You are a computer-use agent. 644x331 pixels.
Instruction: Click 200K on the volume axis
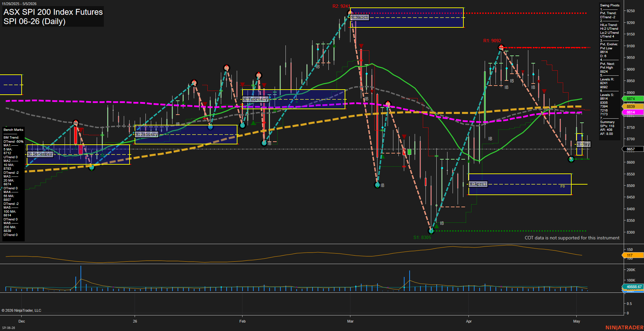[x=631, y=270]
